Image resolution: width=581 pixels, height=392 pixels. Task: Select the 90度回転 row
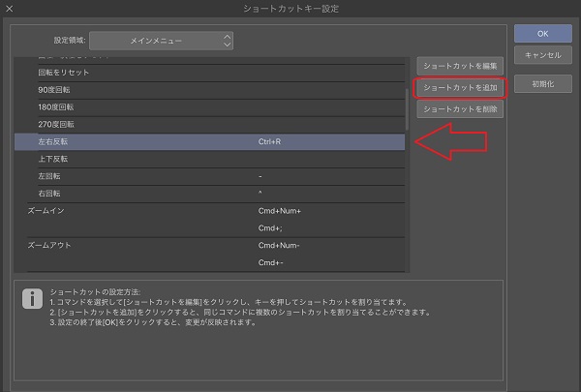click(x=209, y=90)
